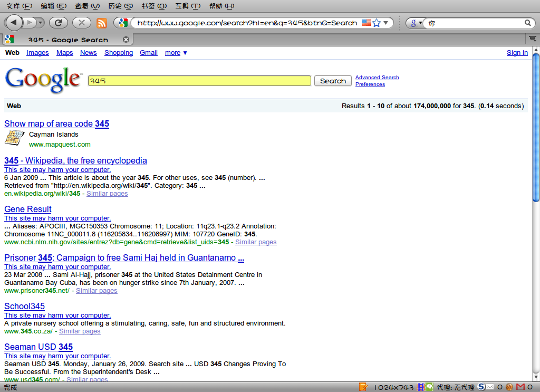Open Similar pages for prisoner345.net result

coord(97,291)
